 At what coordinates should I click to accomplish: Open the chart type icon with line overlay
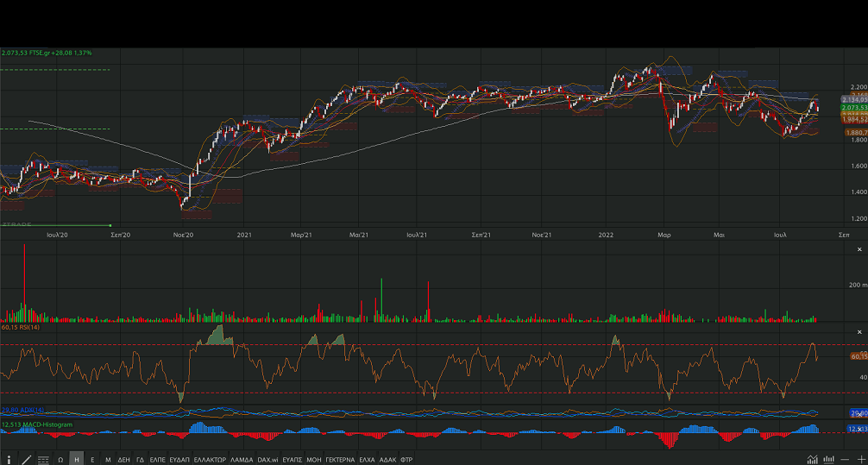[x=813, y=459]
